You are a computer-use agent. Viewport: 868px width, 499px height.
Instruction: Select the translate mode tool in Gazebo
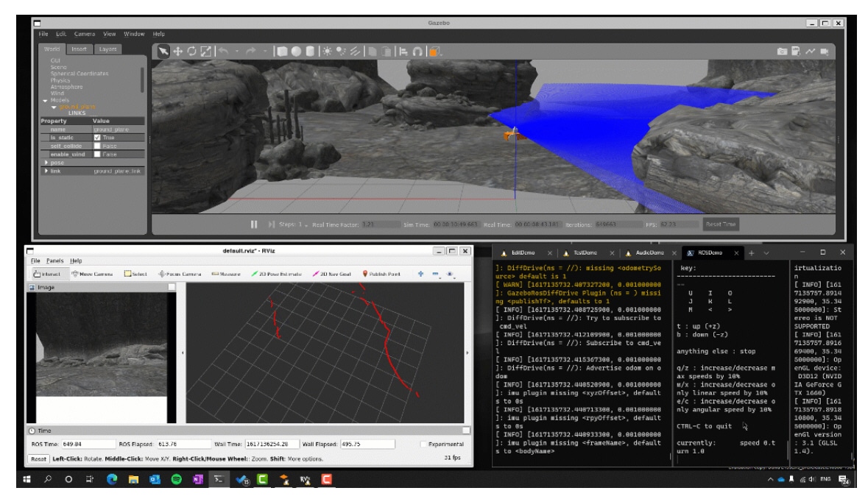tap(178, 51)
